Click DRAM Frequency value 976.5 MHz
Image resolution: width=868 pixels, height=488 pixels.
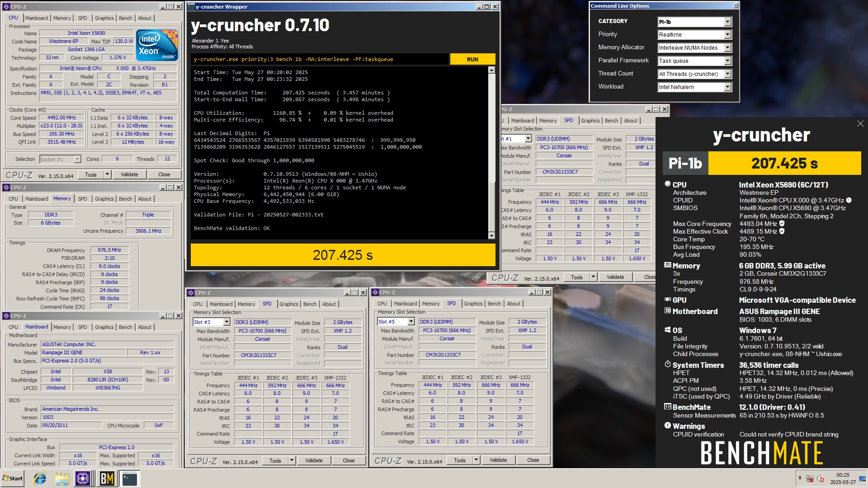[109, 250]
